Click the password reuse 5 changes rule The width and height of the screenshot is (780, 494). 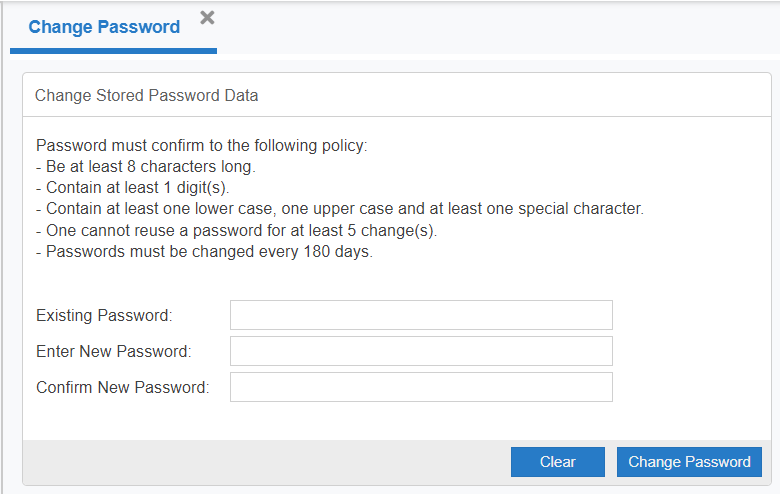click(236, 230)
